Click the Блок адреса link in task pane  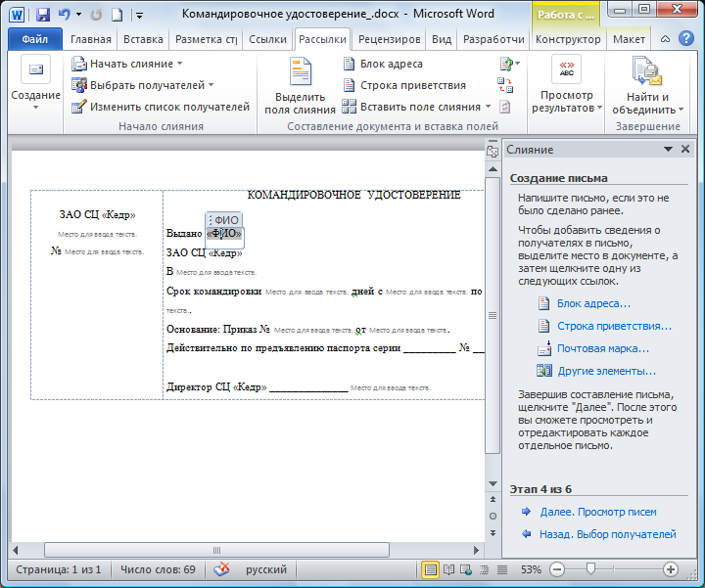(593, 303)
